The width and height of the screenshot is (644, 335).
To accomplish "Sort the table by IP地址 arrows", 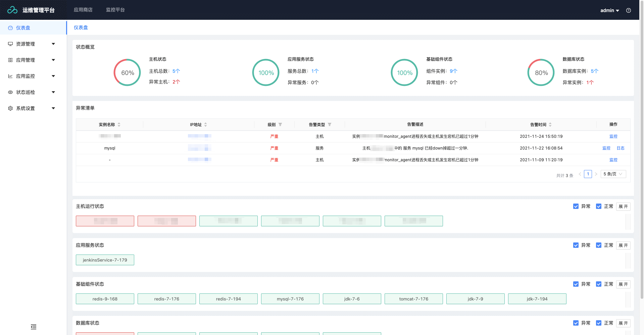I will (x=205, y=124).
